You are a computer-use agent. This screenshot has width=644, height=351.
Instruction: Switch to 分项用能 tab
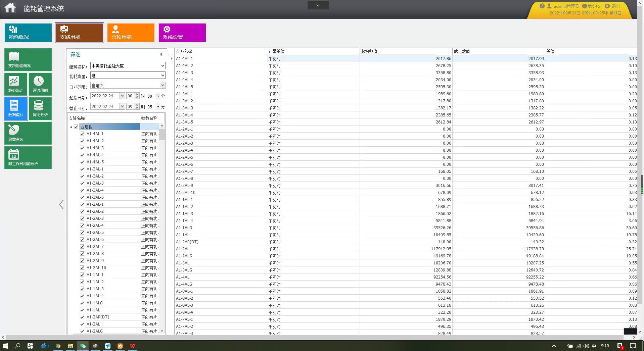pos(131,33)
